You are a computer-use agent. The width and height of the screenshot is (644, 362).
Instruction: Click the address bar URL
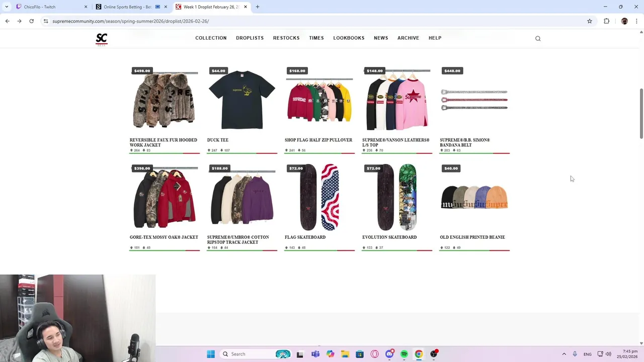pos(130,21)
